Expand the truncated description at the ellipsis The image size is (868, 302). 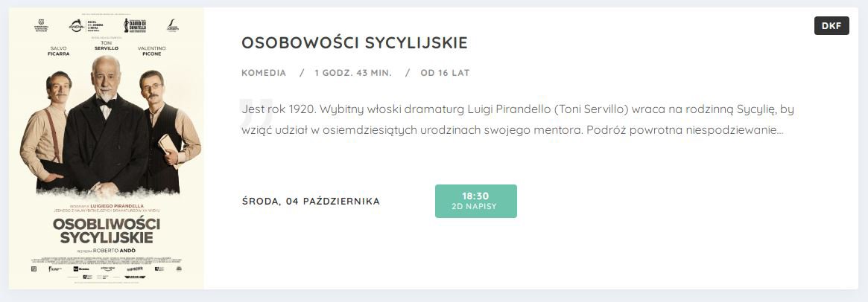pos(779,132)
